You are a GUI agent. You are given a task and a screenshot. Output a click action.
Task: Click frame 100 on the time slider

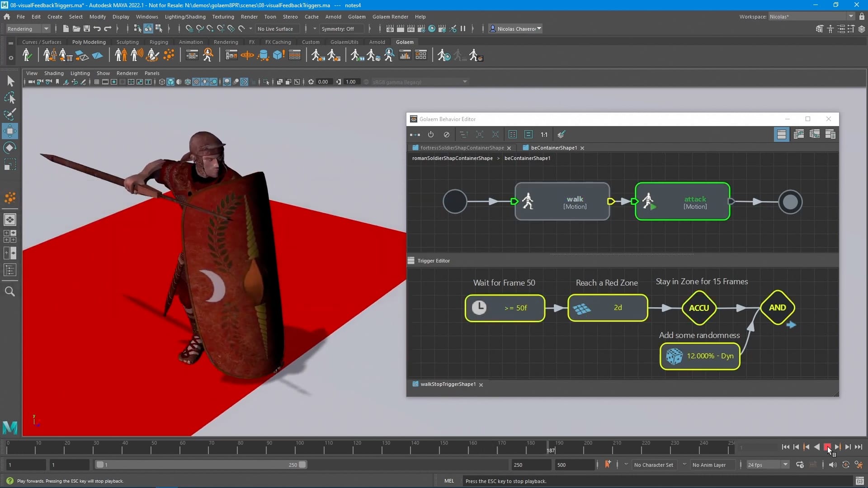coord(297,447)
